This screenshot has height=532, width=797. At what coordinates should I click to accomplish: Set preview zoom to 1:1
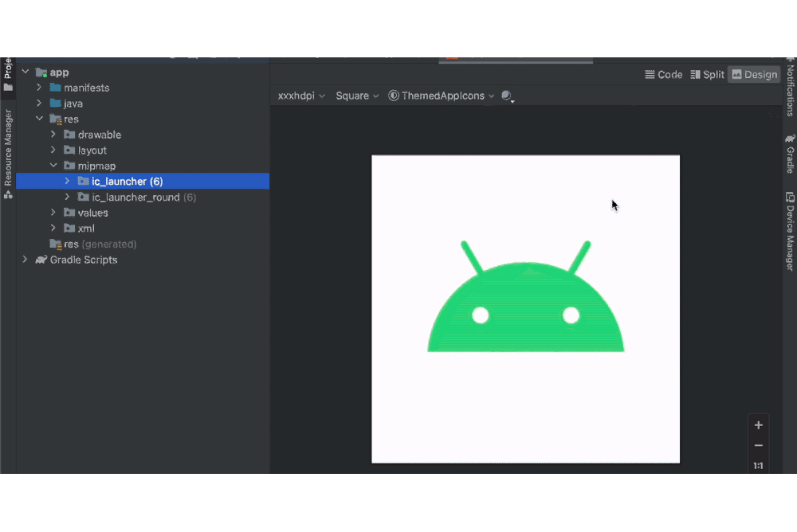(758, 465)
